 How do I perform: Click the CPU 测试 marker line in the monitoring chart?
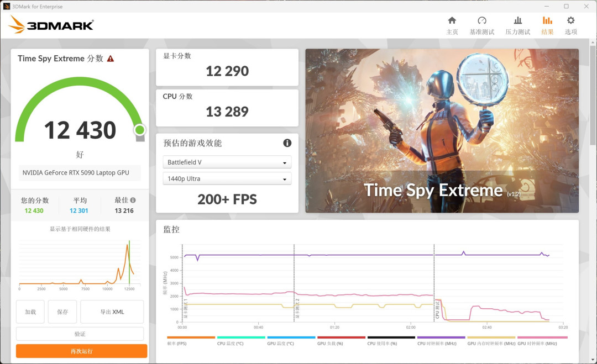[x=434, y=283]
